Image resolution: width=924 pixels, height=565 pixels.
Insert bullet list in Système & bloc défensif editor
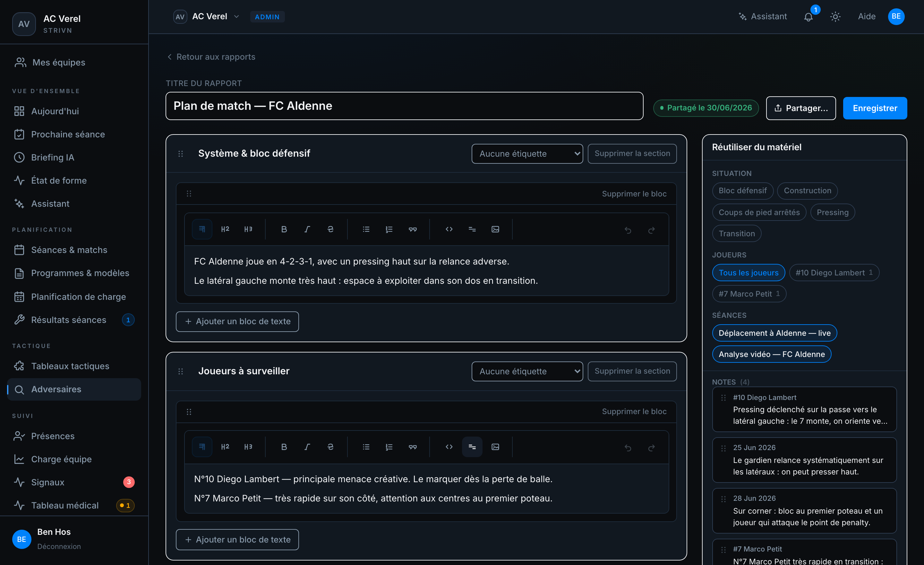coord(366,229)
